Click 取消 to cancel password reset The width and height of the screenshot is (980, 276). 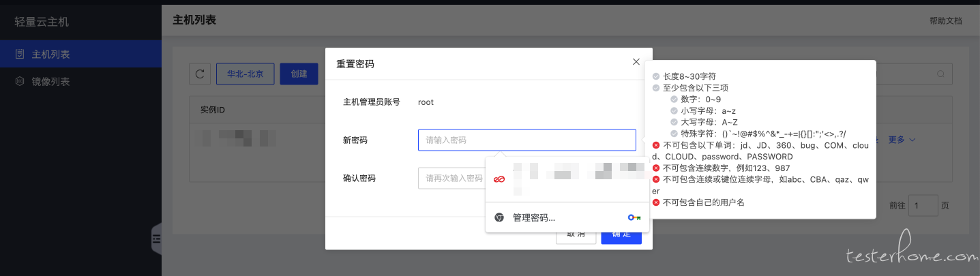[576, 234]
